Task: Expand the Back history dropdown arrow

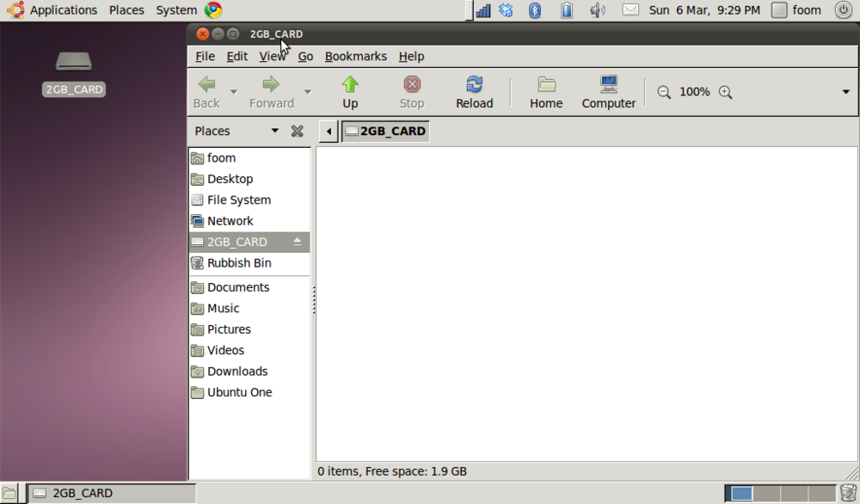Action: point(234,92)
